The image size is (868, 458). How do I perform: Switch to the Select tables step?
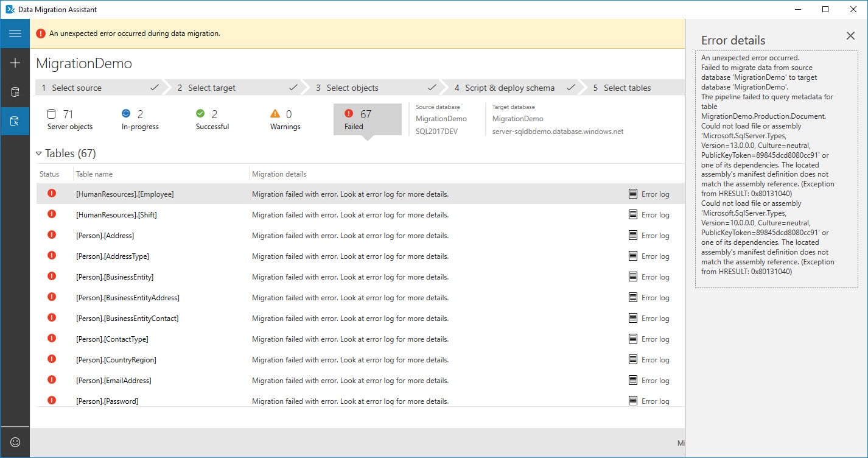(626, 88)
